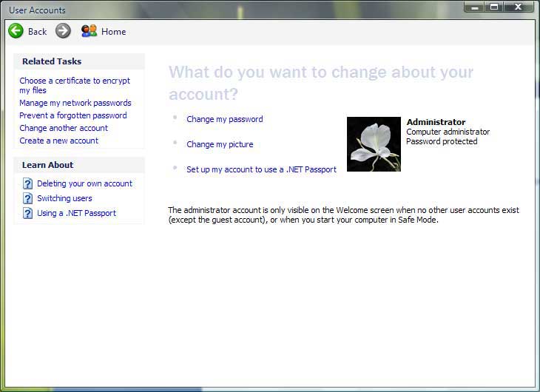Open help icon beside Deleting your own account
This screenshot has height=392, width=540.
[28, 183]
